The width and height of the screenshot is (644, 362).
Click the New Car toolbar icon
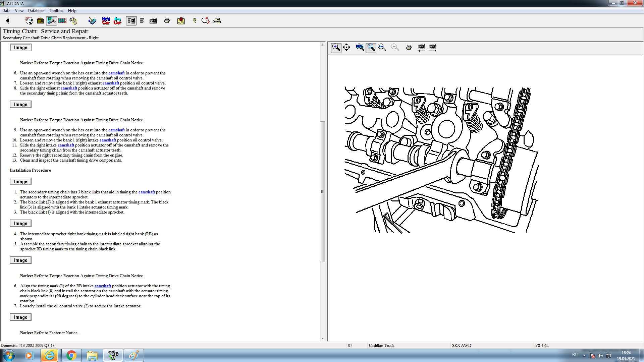(106, 21)
